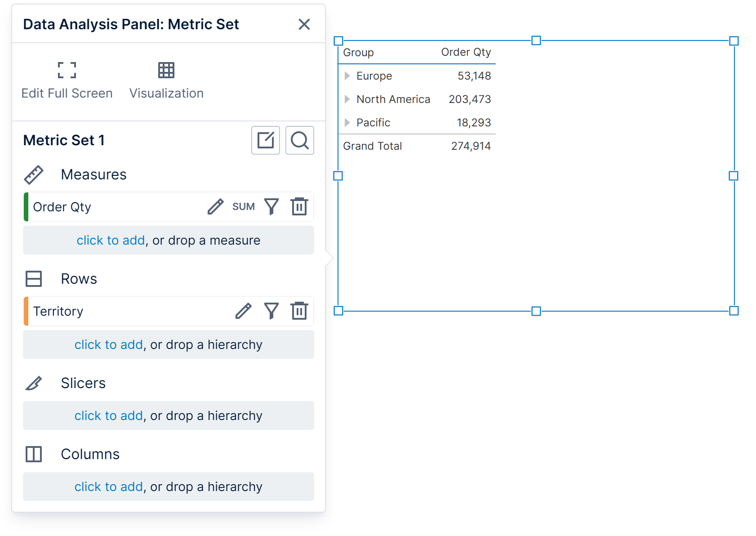Open the Visualization grid icon

[x=166, y=71]
